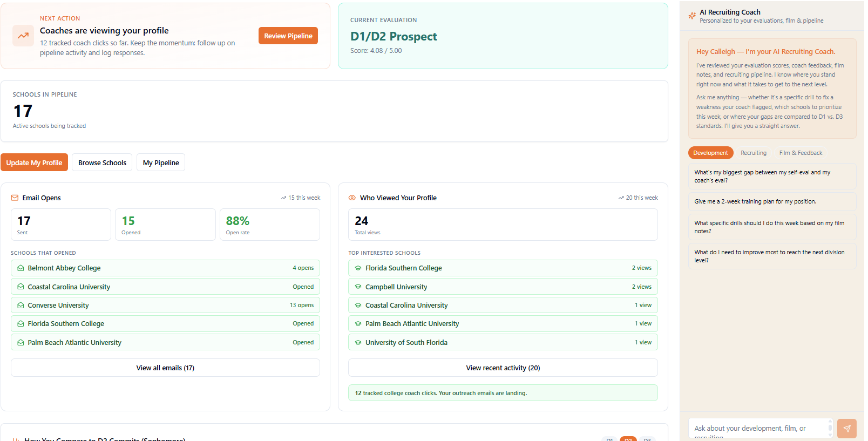The width and height of the screenshot is (868, 441).
Task: Open My Pipeline
Action: tap(161, 162)
